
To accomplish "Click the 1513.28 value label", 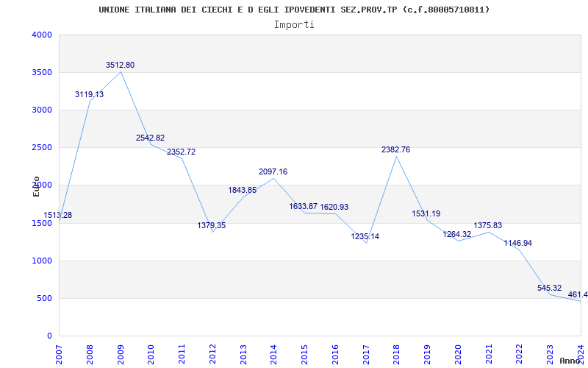I will pyautogui.click(x=58, y=216).
